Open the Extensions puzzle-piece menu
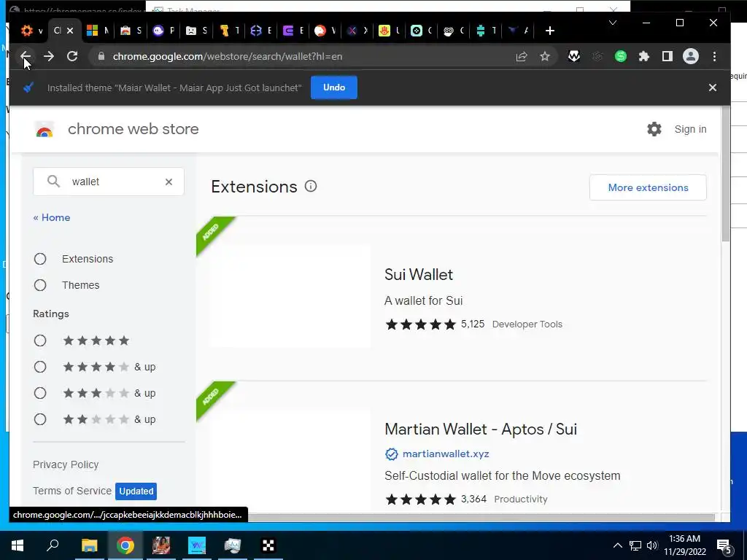Image resolution: width=747 pixels, height=560 pixels. (644, 57)
